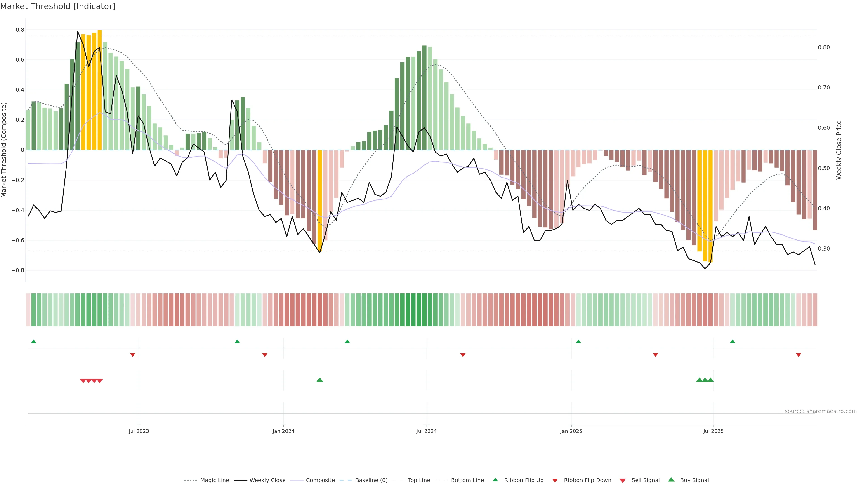
Task: Click the Baseline (0) legend entry
Action: [x=371, y=480]
